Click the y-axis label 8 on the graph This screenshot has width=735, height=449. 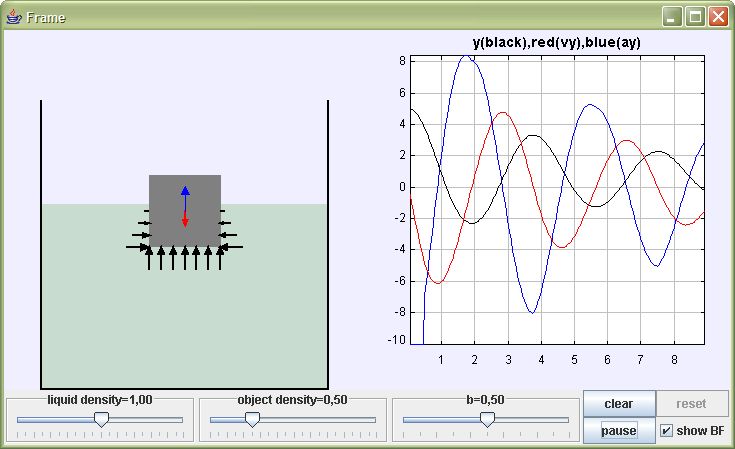402,61
